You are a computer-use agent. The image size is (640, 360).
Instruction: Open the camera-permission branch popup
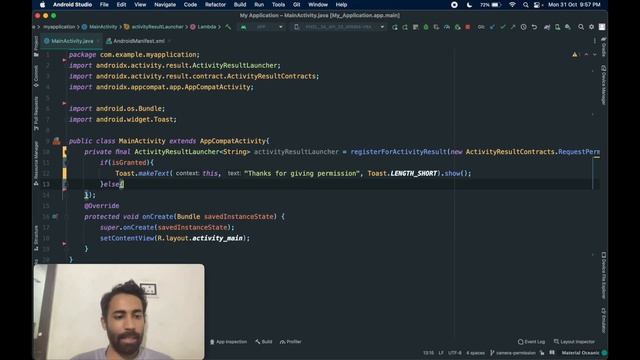(x=513, y=353)
